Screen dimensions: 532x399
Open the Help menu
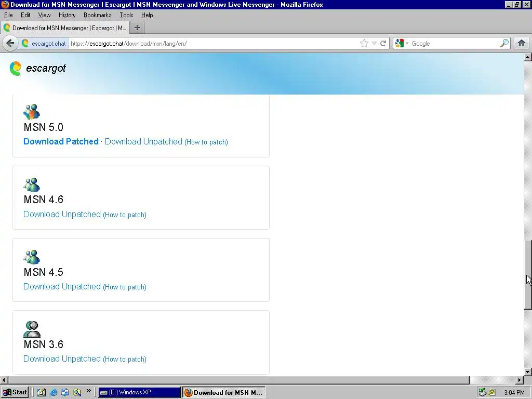point(147,15)
